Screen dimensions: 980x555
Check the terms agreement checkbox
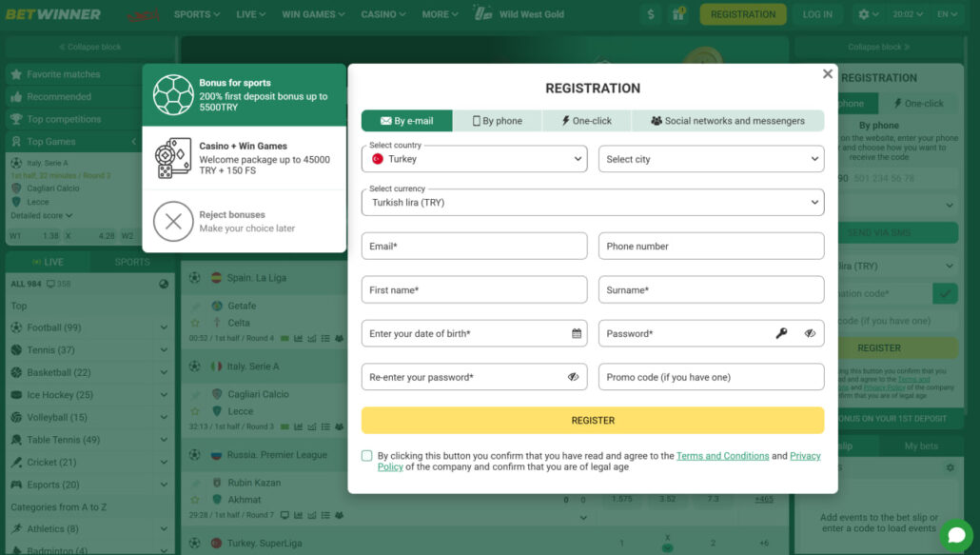[367, 456]
